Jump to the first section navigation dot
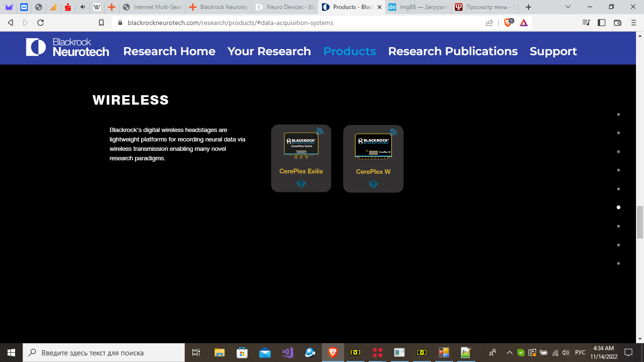The width and height of the screenshot is (644, 362). 619,115
